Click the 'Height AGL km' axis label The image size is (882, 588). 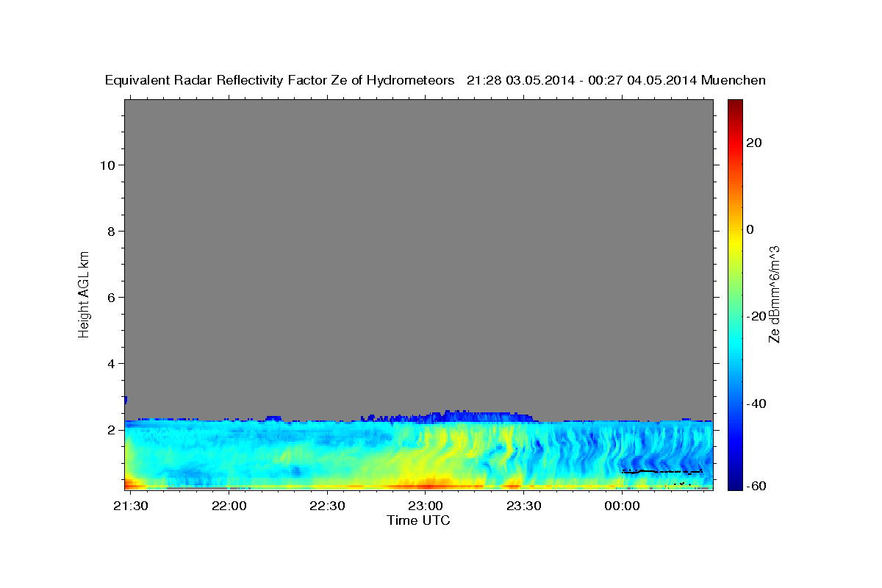(x=84, y=293)
